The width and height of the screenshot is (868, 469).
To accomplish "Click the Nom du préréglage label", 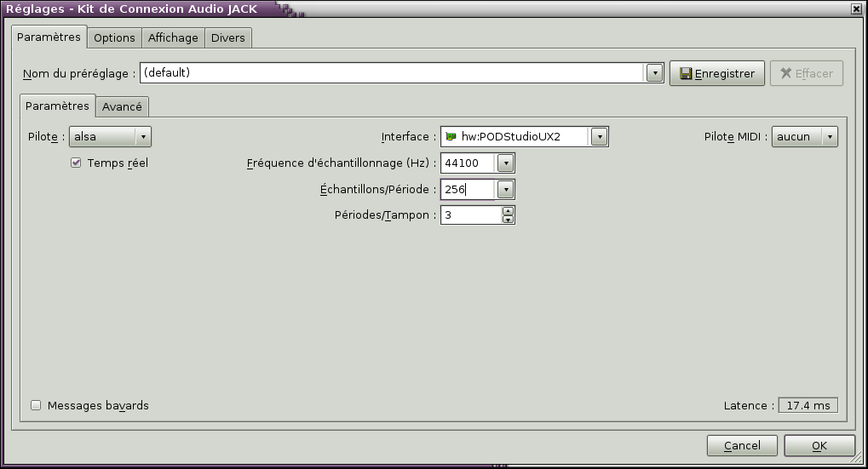I will tap(79, 73).
